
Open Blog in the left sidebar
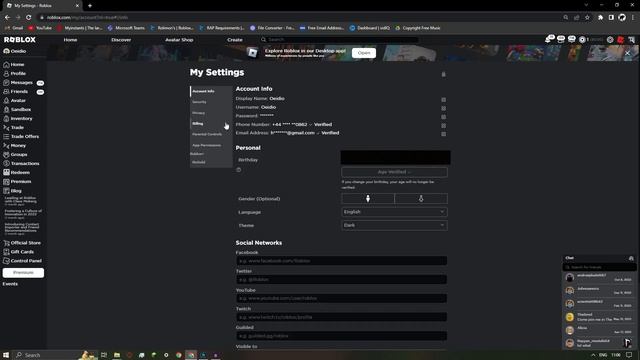click(x=13, y=191)
